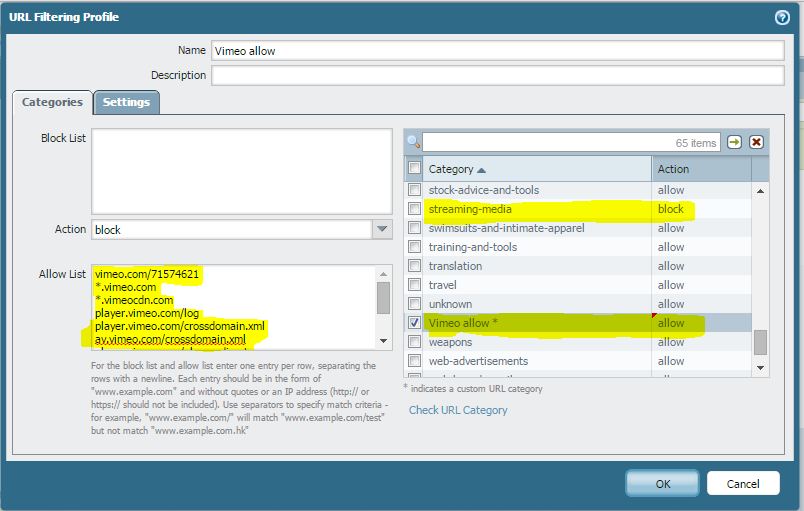The height and width of the screenshot is (511, 804).
Task: Check the training-and-tools checkbox
Action: point(414,247)
